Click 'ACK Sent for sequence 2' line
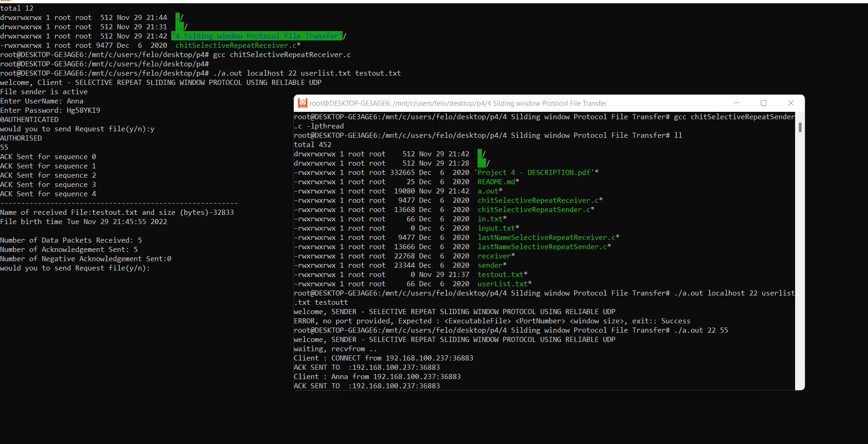The height and width of the screenshot is (444, 868). (x=48, y=175)
